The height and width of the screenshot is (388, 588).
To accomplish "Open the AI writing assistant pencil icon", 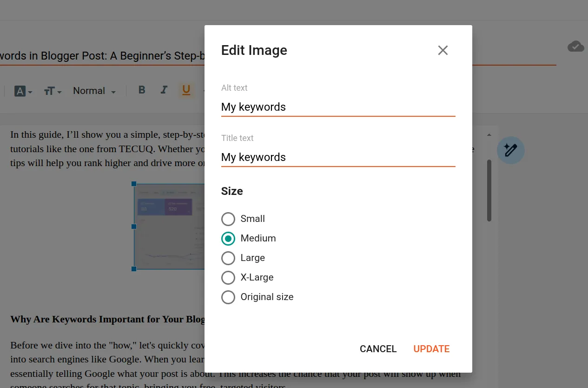I will tap(510, 150).
